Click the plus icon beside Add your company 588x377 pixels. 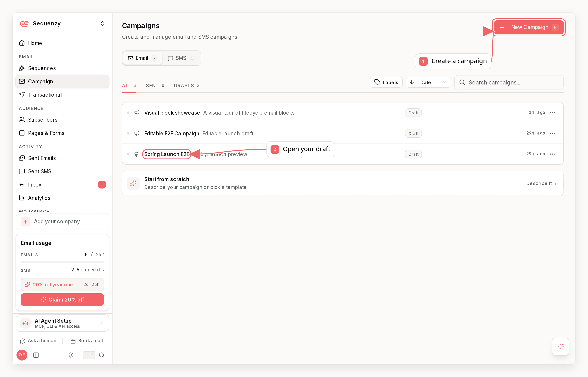tap(25, 222)
